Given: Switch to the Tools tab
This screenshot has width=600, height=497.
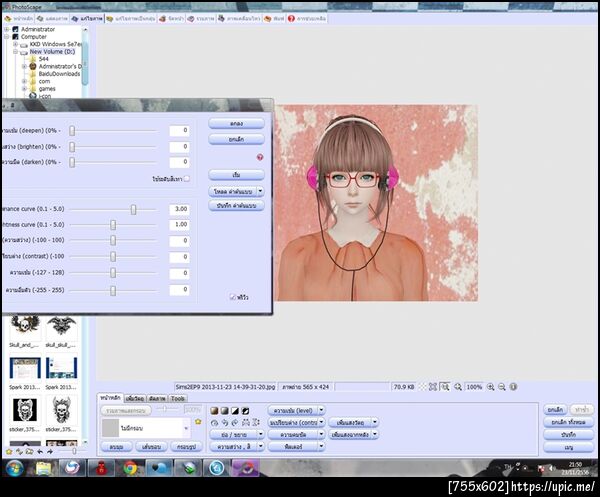Looking at the screenshot, I should tap(178, 398).
